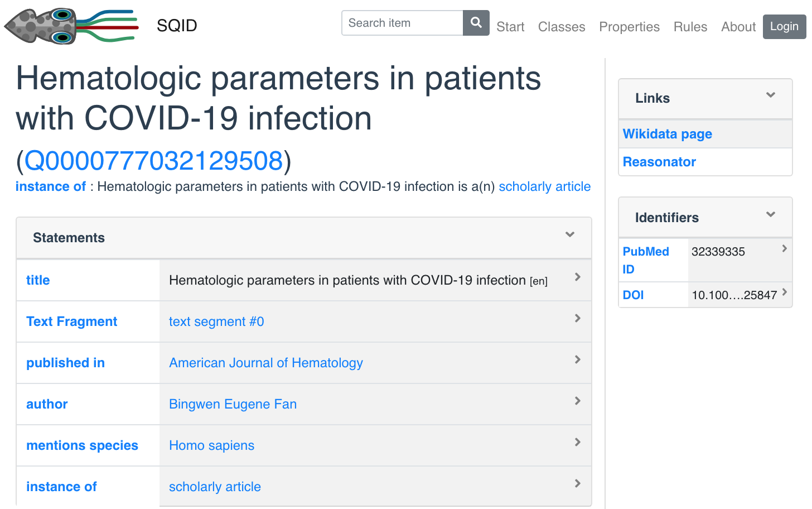Collapse the Identifiers panel

(x=770, y=214)
